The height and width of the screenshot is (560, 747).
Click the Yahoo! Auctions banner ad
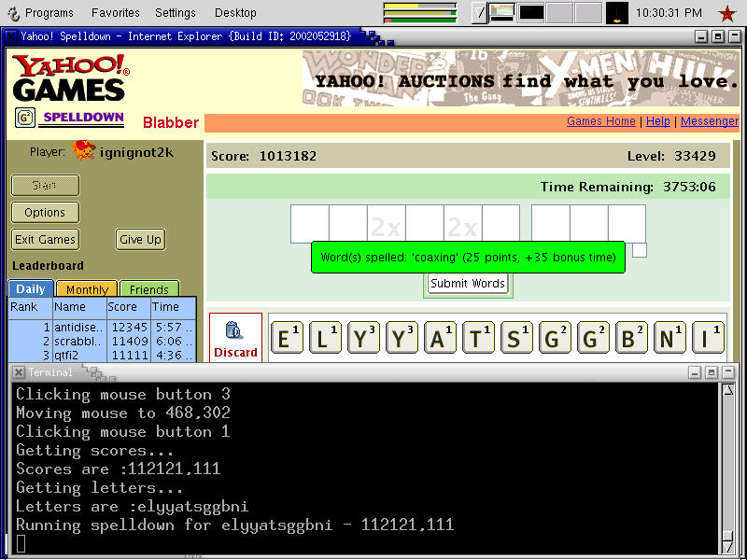(520, 78)
